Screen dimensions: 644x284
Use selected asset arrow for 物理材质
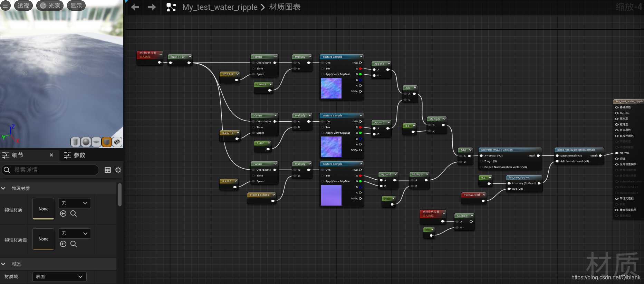[x=63, y=214]
